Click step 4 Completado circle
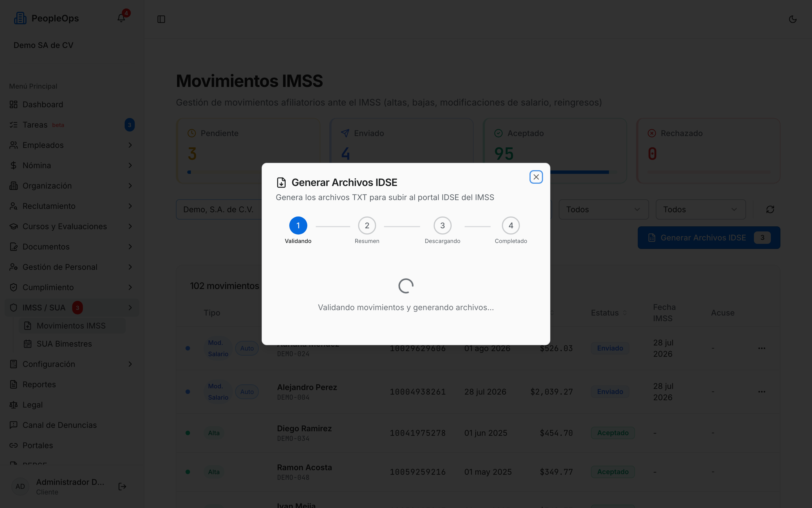812x508 pixels. [x=511, y=225]
